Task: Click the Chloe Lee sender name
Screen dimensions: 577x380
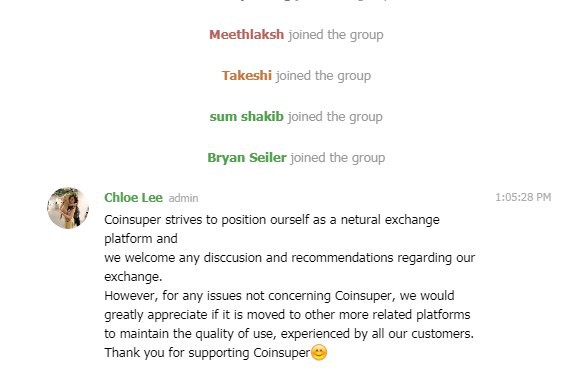Action: point(133,198)
